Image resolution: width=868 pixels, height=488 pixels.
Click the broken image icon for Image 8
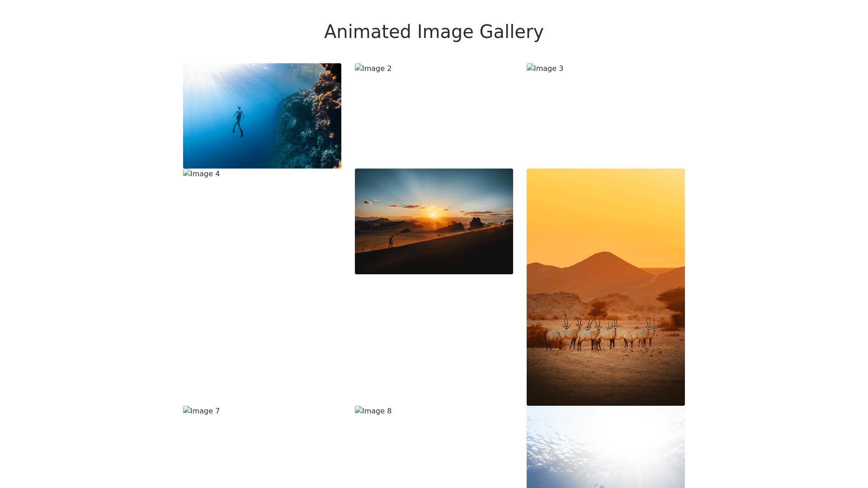click(359, 411)
